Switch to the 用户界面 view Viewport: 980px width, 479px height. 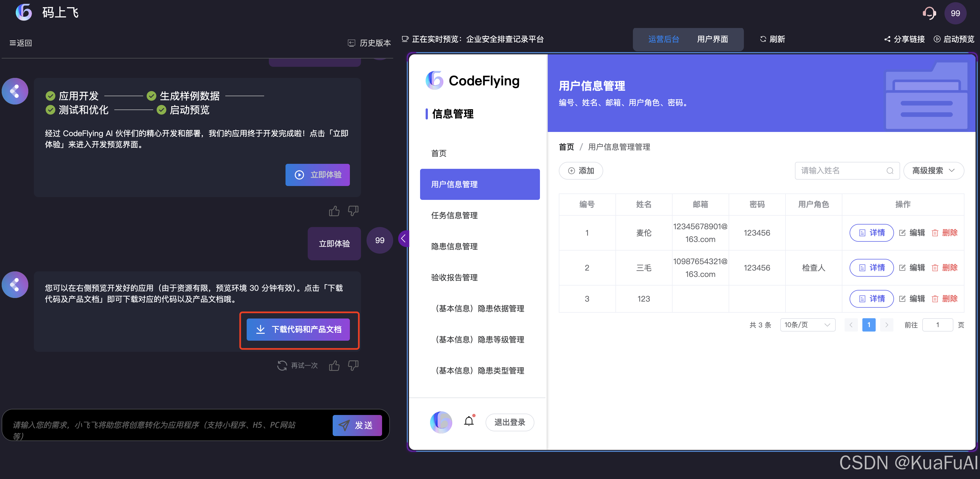coord(712,39)
